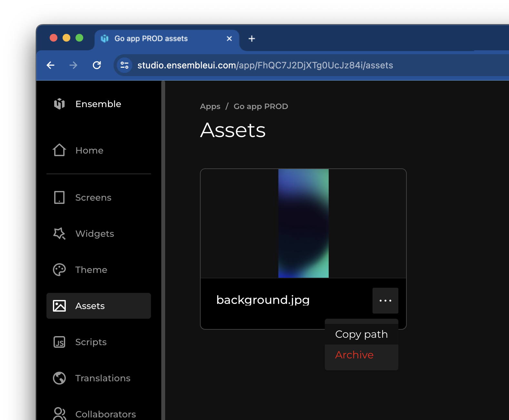Choose Copy path from the context menu

(361, 334)
